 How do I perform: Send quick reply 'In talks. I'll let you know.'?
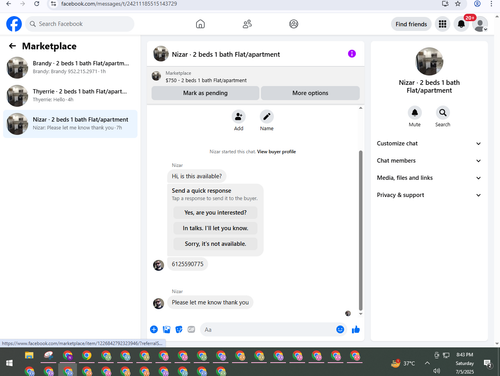coord(215,228)
